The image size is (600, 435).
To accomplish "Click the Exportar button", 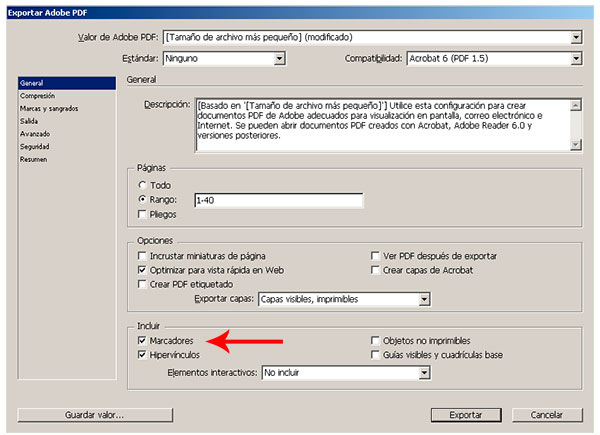I will click(466, 415).
